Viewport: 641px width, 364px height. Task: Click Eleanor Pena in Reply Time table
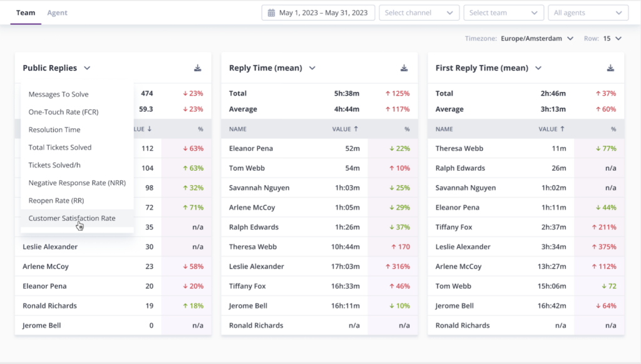(x=251, y=148)
